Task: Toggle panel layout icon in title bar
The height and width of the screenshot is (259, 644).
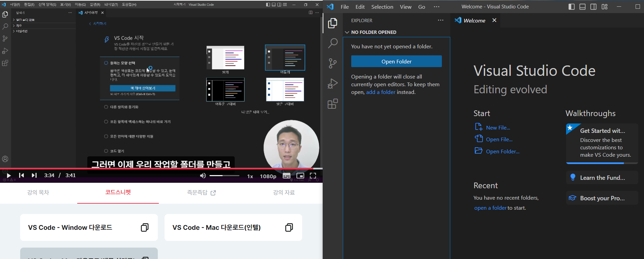Action: click(583, 7)
